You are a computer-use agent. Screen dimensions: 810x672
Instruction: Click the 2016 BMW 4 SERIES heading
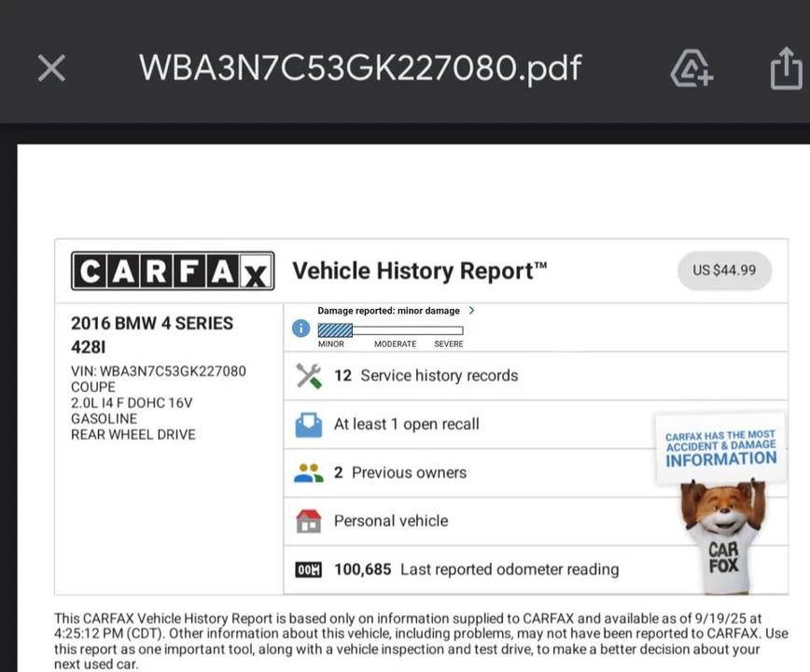[152, 323]
